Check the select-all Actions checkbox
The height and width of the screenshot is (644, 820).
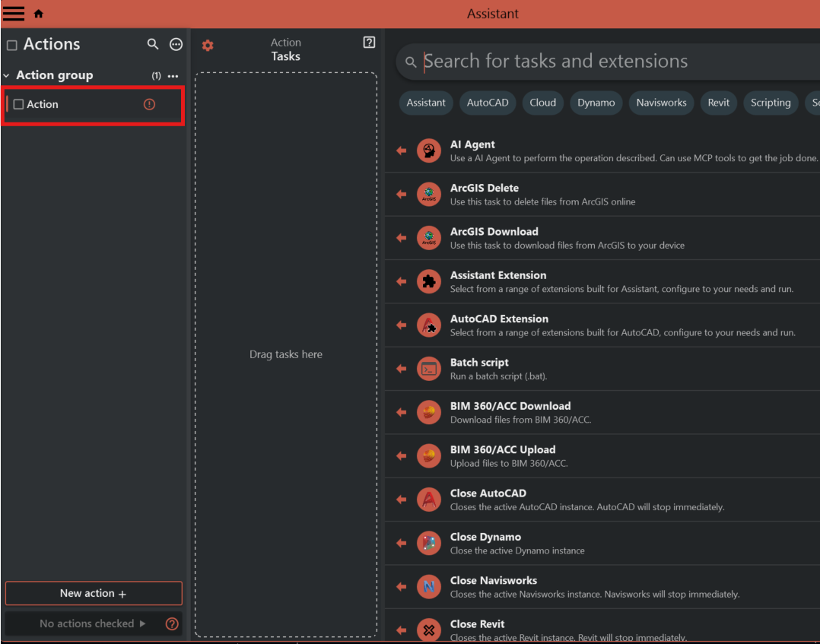[12, 46]
